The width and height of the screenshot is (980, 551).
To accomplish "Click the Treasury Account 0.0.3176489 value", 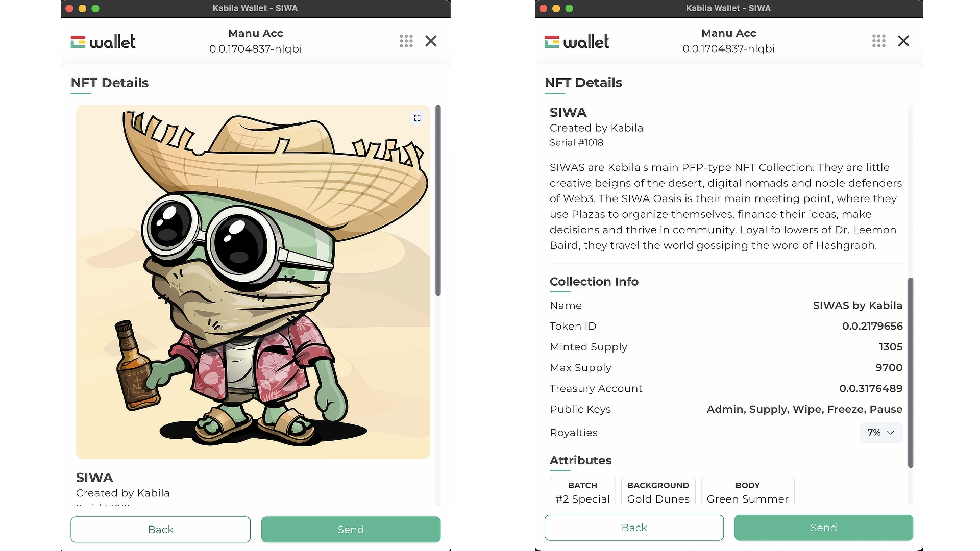I will point(870,388).
